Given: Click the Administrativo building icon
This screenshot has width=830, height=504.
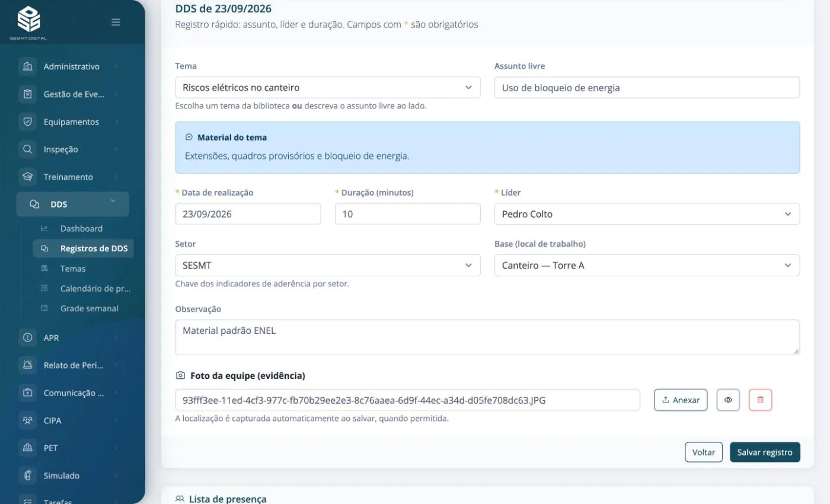Looking at the screenshot, I should pos(27,66).
